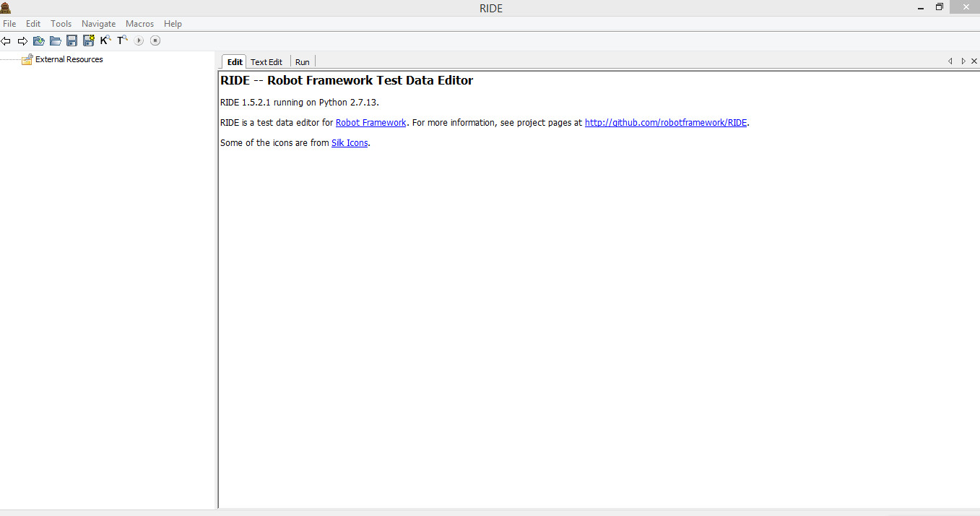This screenshot has height=516, width=980.
Task: Follow the Robot Framework link
Action: [371, 123]
